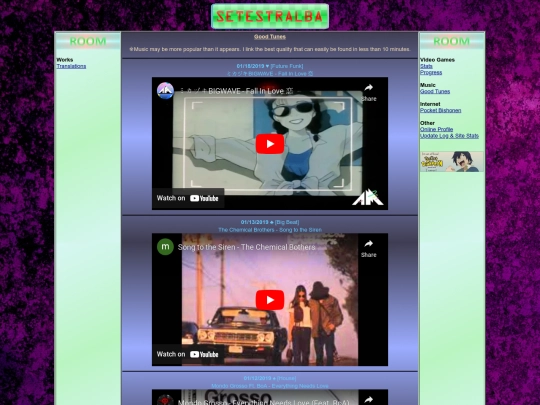Click the Good Tunes page heading
The width and height of the screenshot is (540, 405).
(x=270, y=37)
